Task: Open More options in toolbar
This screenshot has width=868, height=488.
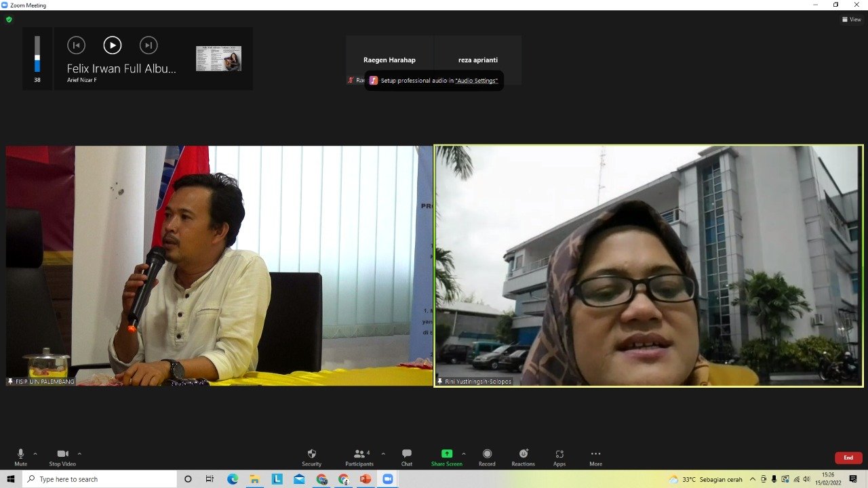Action: coord(595,454)
